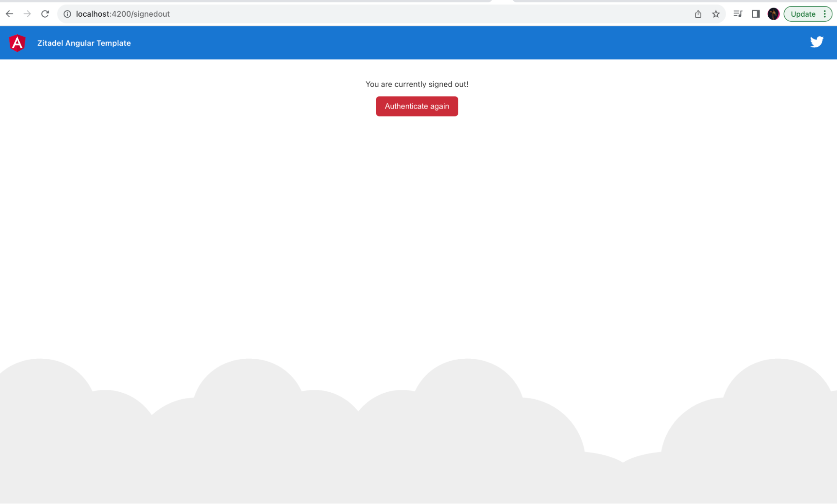
Task: Reload the signedout page
Action: coord(45,14)
